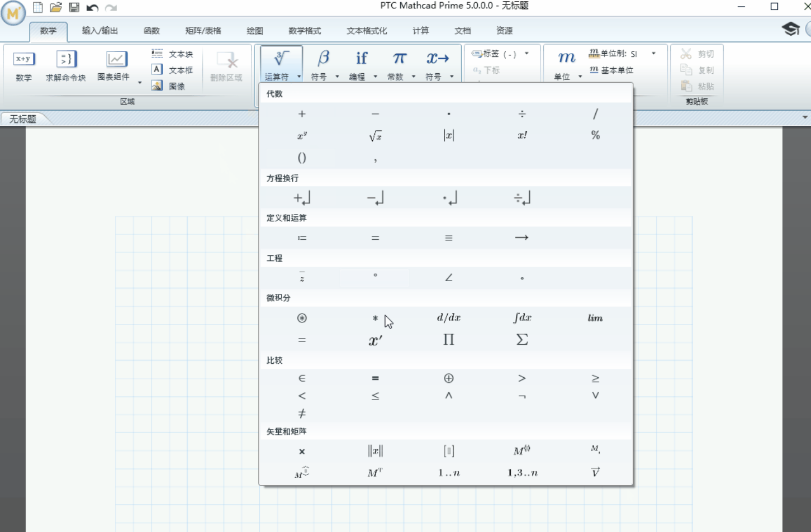Open the graduation cap learning resources icon
811x532 pixels.
[x=790, y=29]
